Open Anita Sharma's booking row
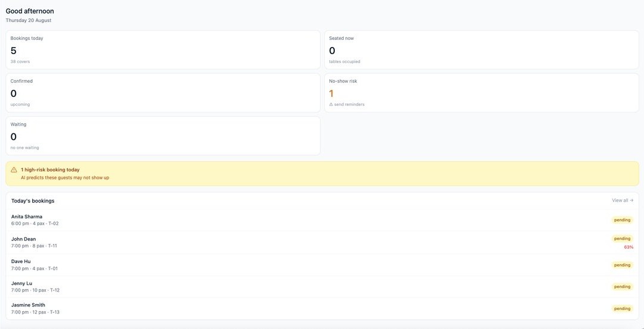The height and width of the screenshot is (329, 644). 322,220
